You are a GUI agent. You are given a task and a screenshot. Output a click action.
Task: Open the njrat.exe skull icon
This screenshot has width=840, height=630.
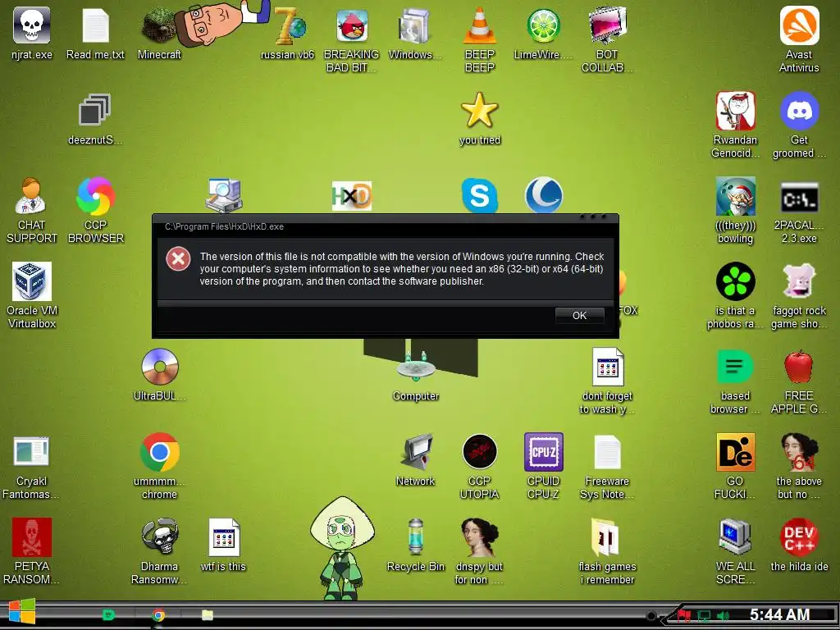click(32, 25)
